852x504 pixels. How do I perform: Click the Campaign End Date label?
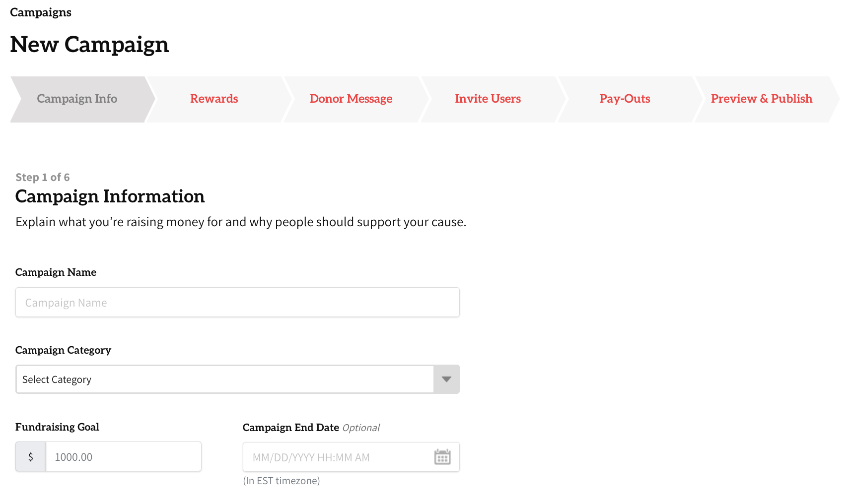click(290, 428)
